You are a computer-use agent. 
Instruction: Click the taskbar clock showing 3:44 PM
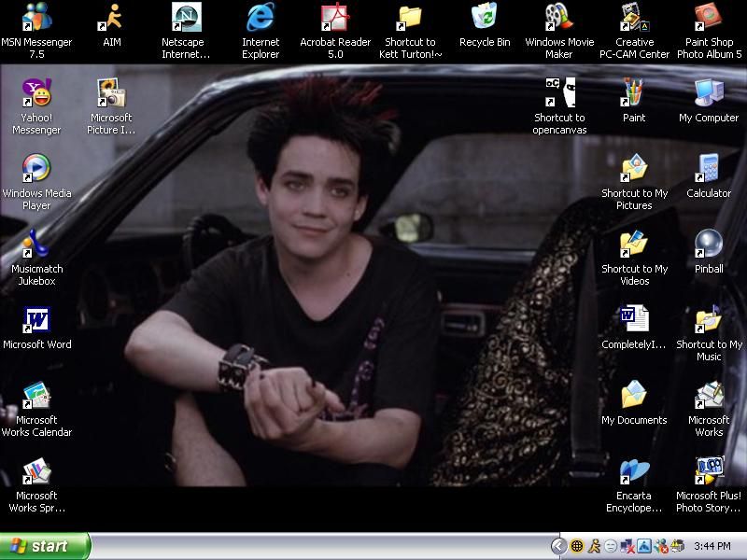[712, 546]
